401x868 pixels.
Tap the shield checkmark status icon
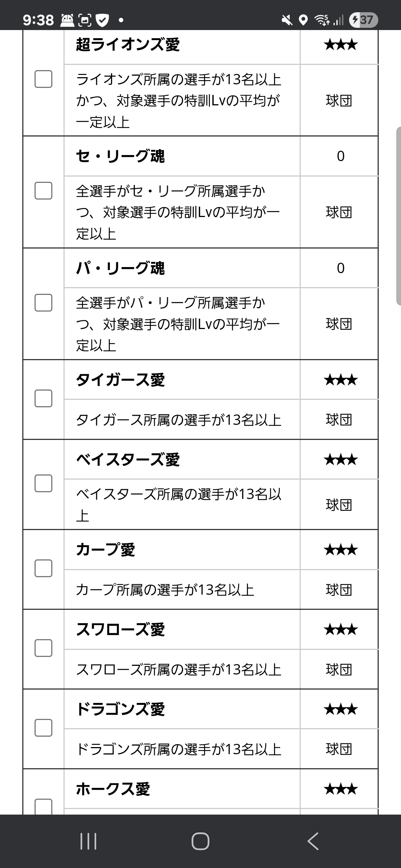[102, 20]
